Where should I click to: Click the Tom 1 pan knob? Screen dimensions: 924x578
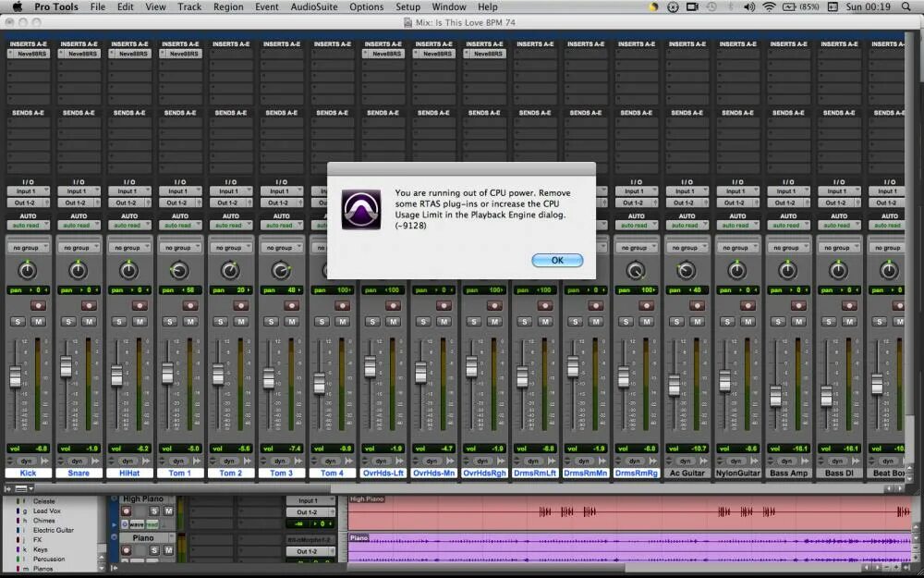[179, 271]
